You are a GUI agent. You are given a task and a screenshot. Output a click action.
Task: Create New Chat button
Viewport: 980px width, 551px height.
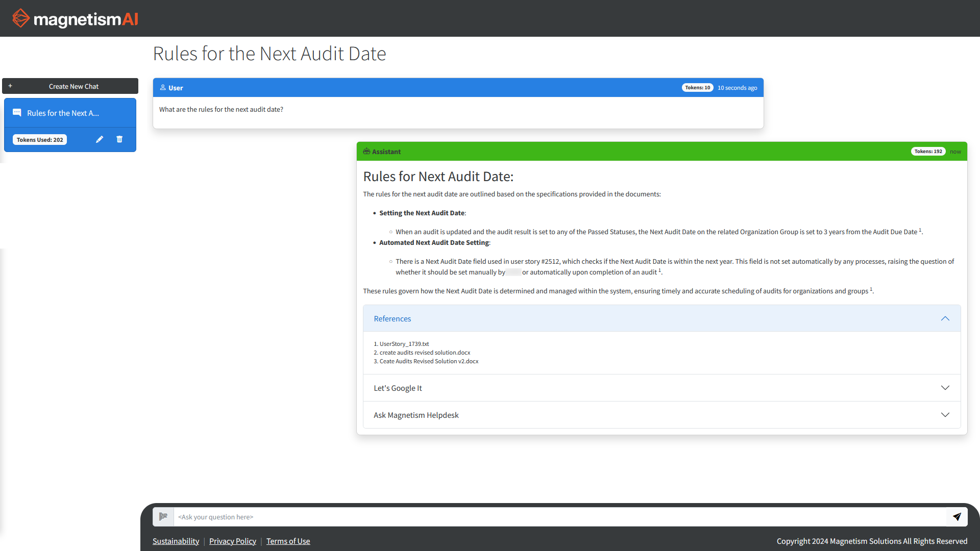click(x=70, y=86)
